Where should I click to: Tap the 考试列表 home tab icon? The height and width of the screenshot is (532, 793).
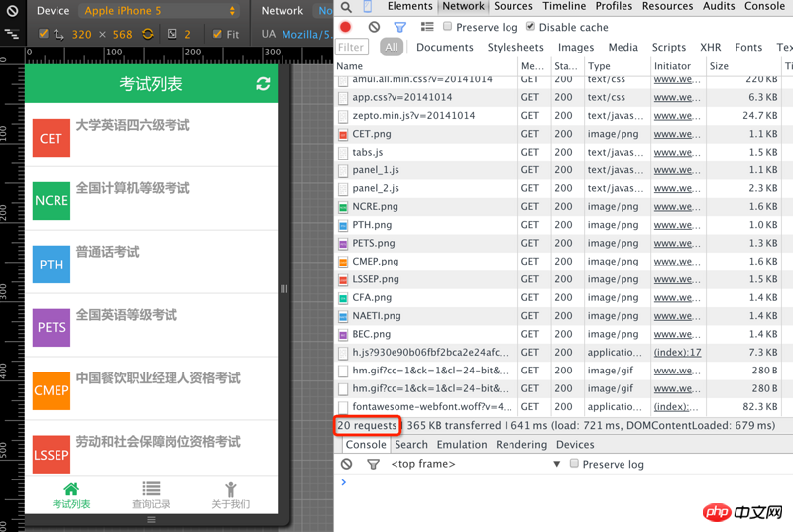[71, 489]
